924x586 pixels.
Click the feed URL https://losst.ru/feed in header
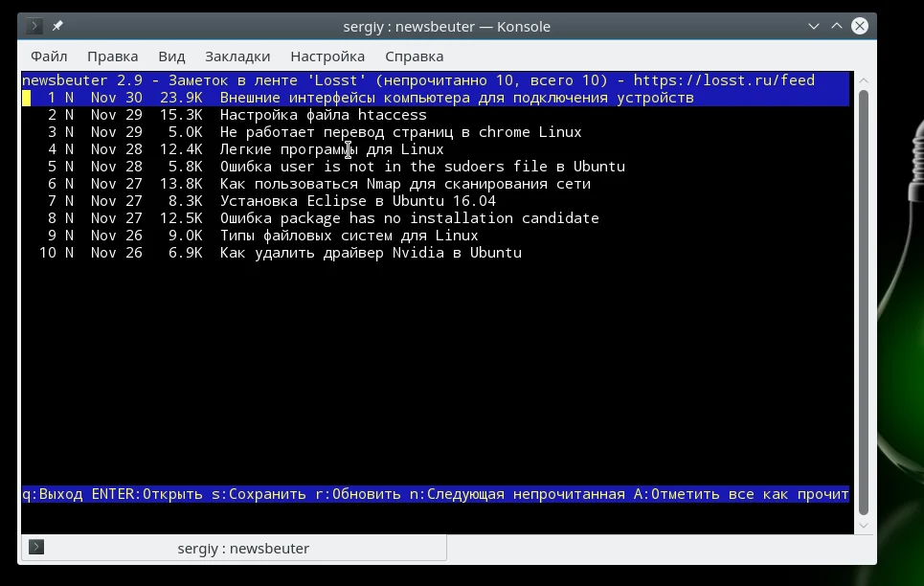724,80
